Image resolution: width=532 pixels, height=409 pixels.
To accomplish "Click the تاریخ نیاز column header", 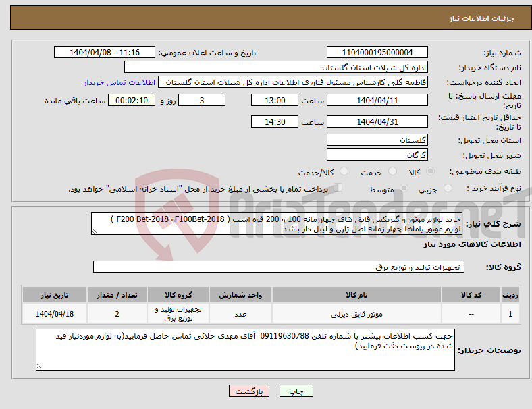I will click(x=54, y=295).
